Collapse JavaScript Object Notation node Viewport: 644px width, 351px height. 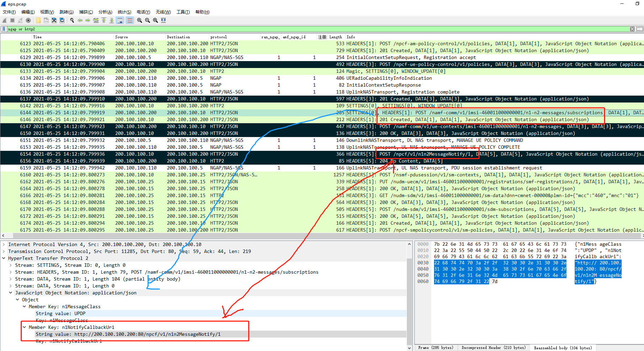tap(11, 293)
